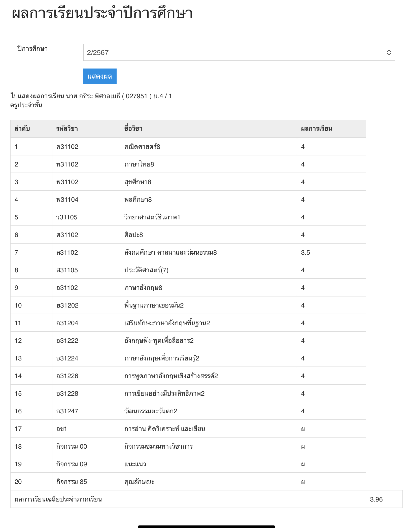The image size is (413, 532).
Task: Click the 3.5 grade for สังคมศึกษา
Action: [x=305, y=252]
